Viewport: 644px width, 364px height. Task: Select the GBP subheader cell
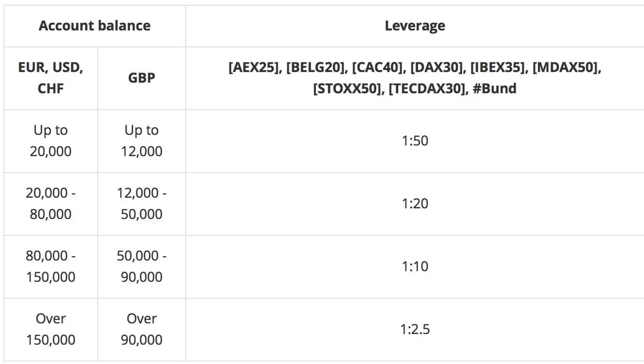141,78
